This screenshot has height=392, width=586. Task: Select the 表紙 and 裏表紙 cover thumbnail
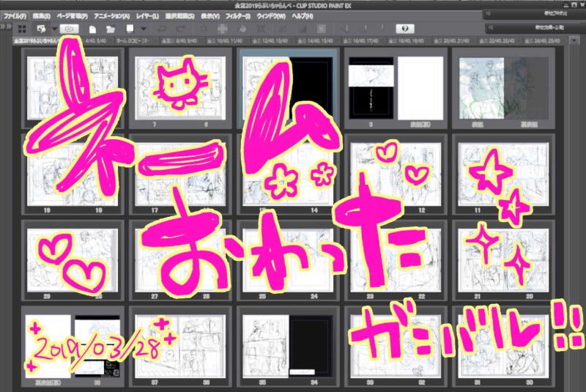pyautogui.click(x=503, y=89)
